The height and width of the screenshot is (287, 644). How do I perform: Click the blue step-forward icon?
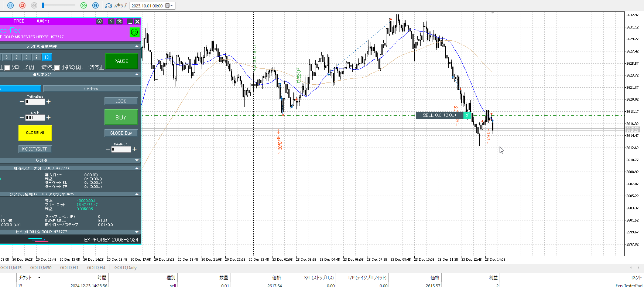(95, 6)
